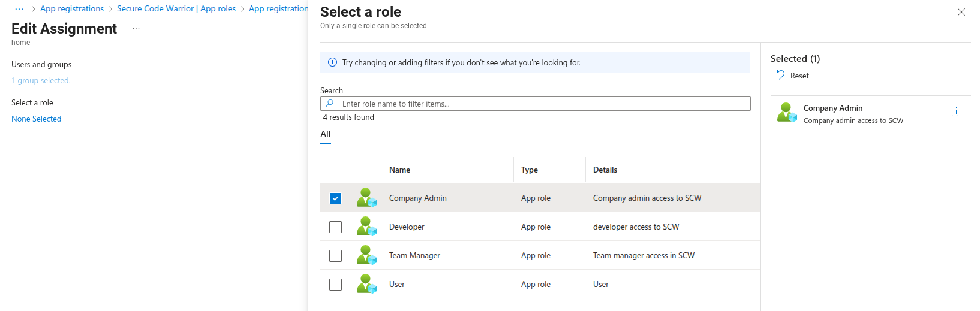Switch to the All tab
Viewport: 980px width, 311px height.
tap(326, 134)
